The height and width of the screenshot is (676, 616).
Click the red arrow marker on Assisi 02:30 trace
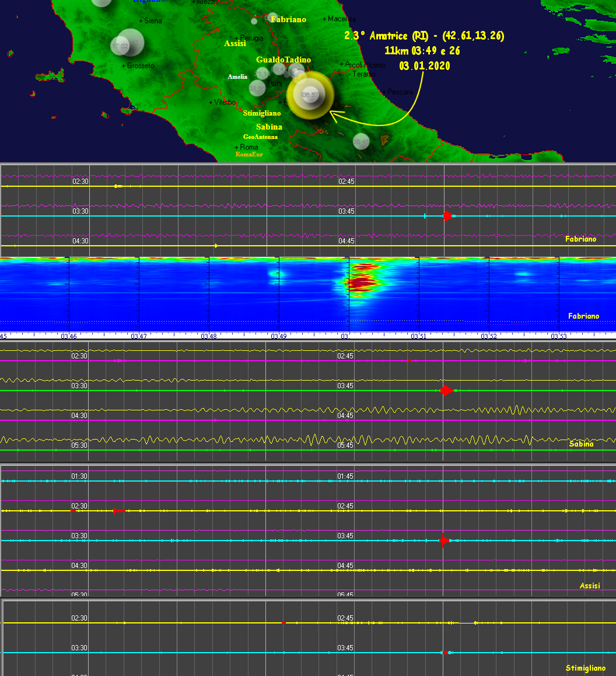point(118,511)
